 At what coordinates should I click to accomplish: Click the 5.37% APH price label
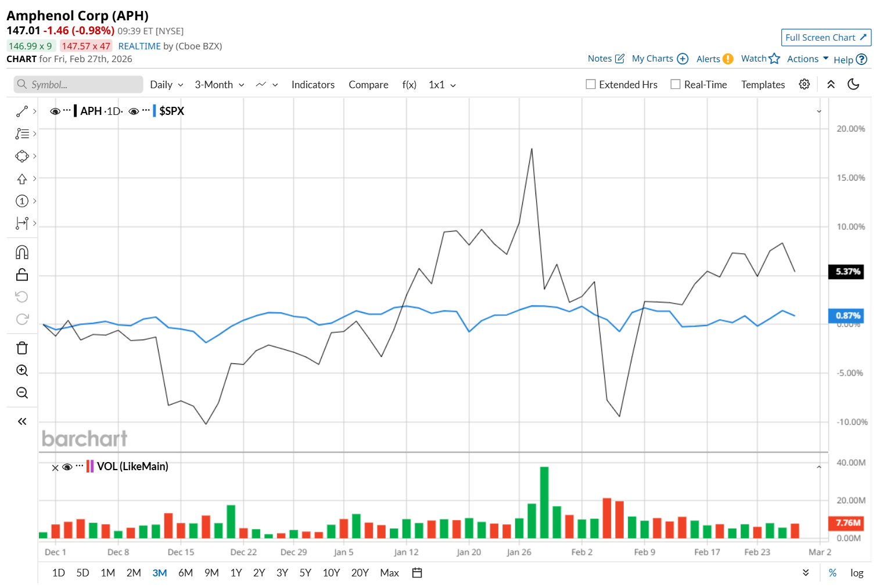[846, 272]
